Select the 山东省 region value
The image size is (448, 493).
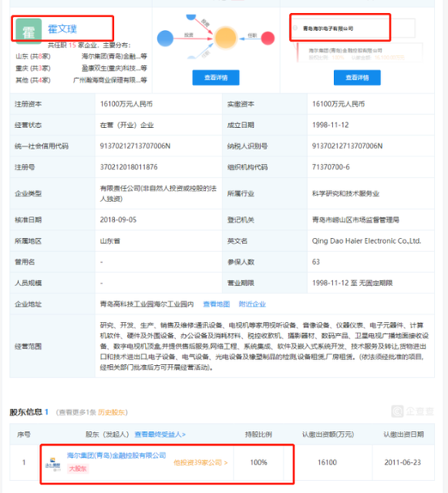pyautogui.click(x=110, y=241)
